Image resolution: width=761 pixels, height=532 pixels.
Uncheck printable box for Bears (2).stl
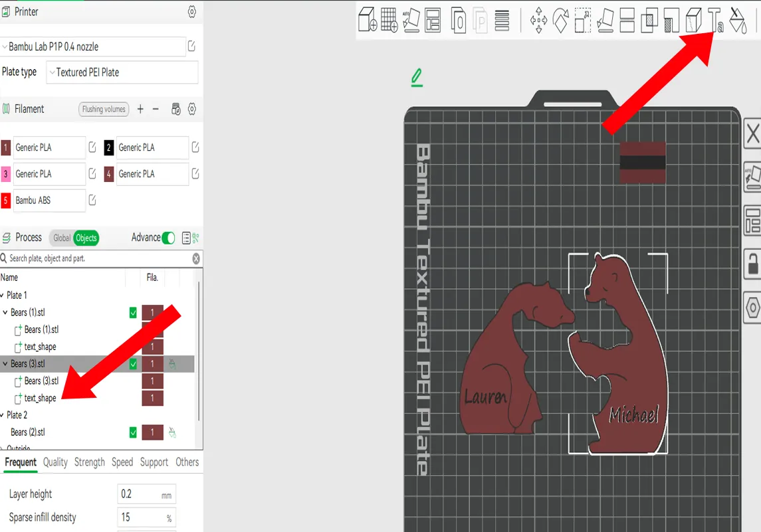coord(133,433)
